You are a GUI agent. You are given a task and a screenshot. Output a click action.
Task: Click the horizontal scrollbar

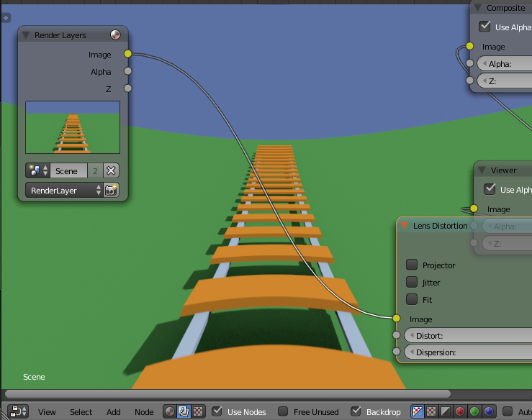(x=227, y=393)
